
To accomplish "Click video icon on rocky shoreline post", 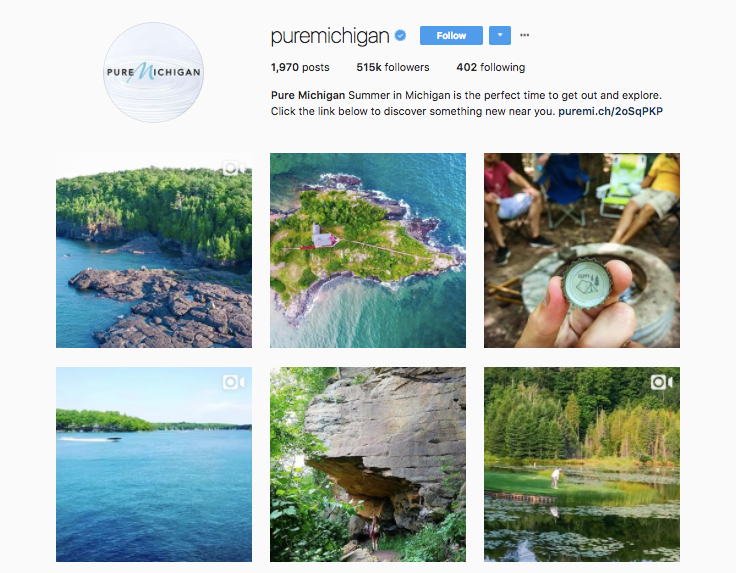I will 234,168.
